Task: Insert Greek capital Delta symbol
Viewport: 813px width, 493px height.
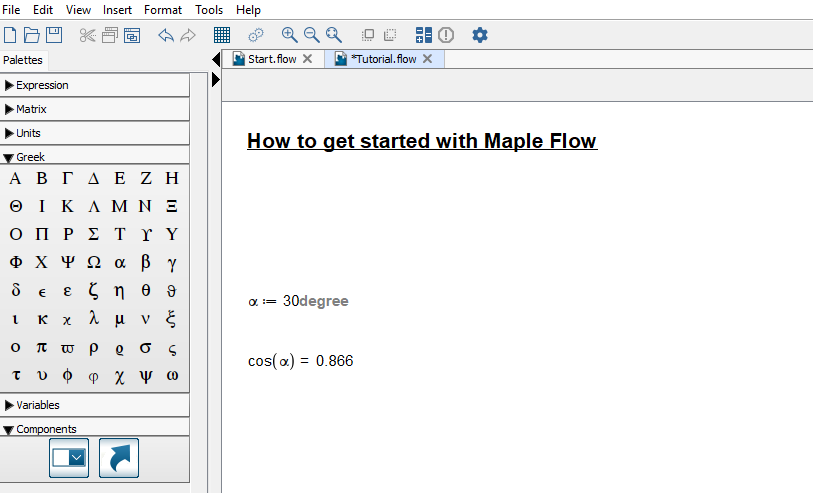Action: 93,179
